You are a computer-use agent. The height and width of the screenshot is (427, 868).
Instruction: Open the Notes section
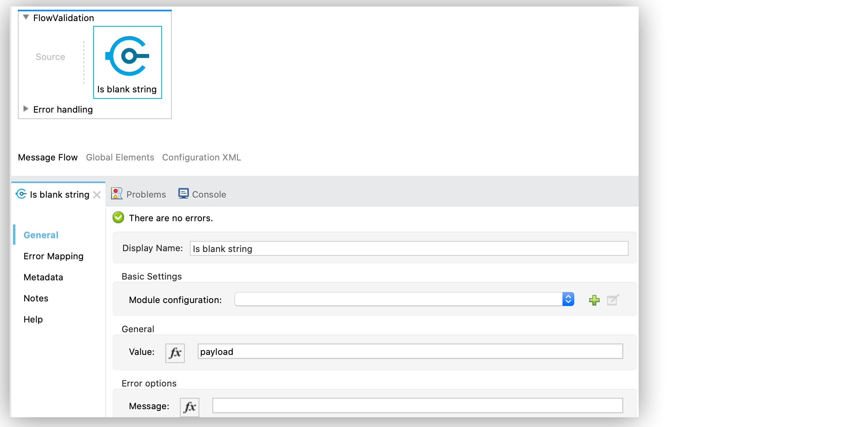coord(36,298)
